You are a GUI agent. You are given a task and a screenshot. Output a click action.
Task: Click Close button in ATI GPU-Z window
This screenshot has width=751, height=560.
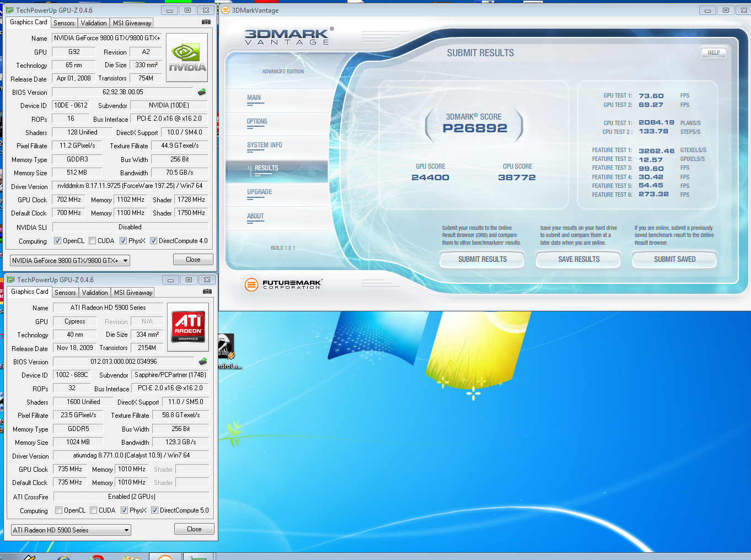tap(194, 529)
